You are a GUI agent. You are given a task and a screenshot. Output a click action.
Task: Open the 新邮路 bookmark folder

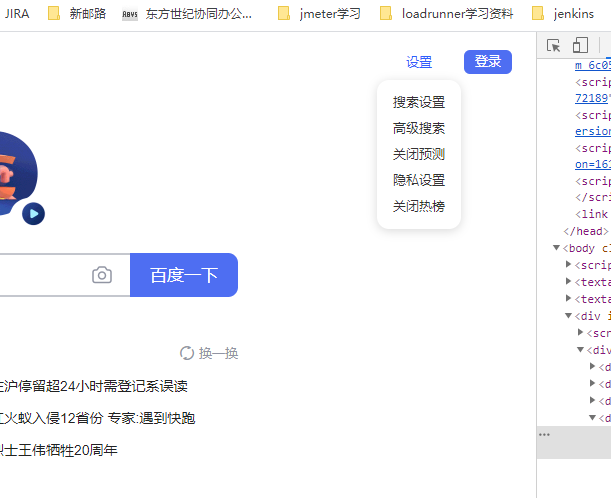click(x=77, y=14)
